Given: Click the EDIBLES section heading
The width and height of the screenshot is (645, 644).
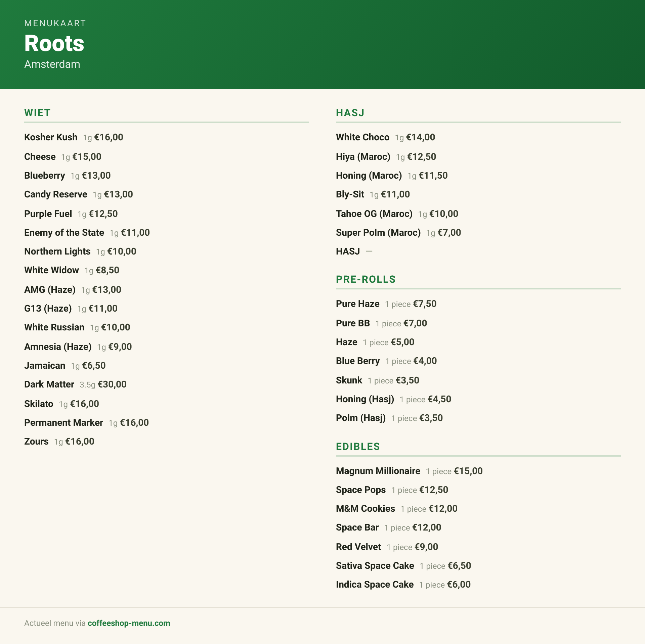Looking at the screenshot, I should coord(358,447).
